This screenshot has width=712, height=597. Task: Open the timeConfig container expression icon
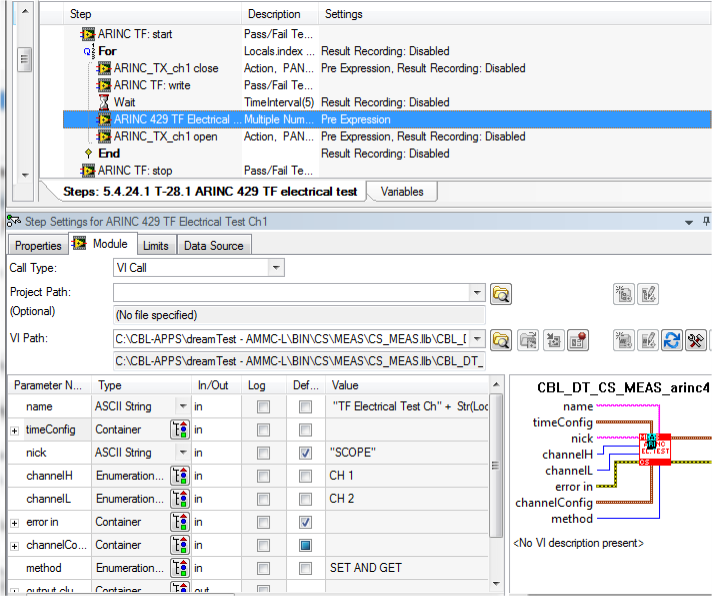point(180,429)
